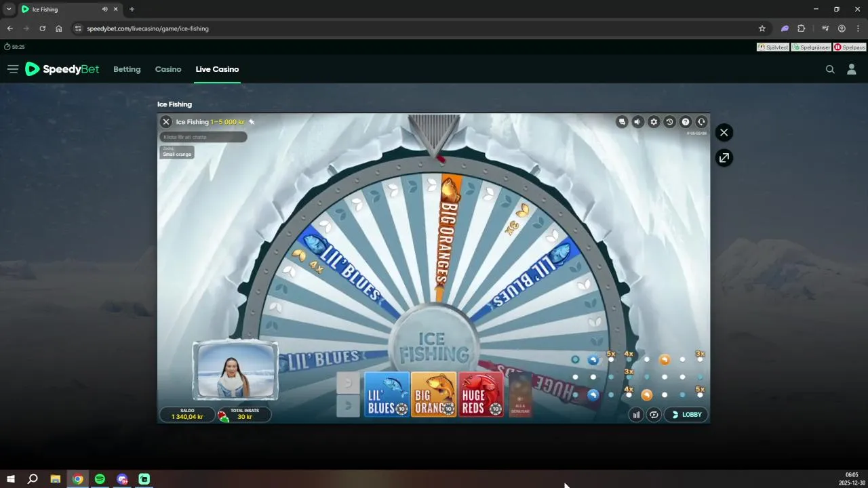
Task: Go back in Chrome
Action: click(9, 28)
